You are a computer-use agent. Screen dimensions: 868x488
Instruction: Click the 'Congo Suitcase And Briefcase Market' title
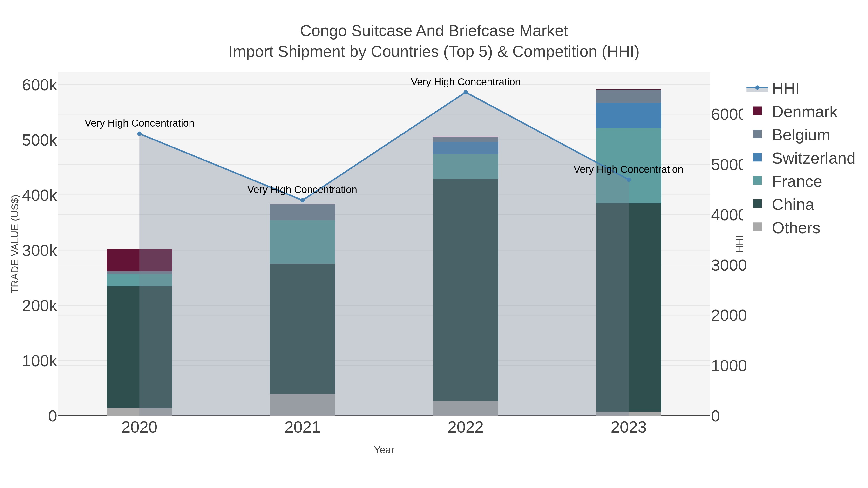(x=434, y=31)
